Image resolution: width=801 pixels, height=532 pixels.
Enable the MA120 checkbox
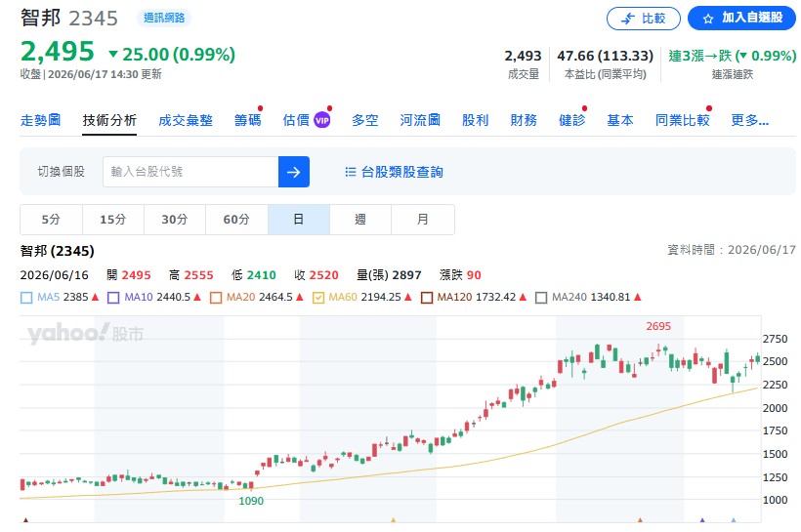pyautogui.click(x=427, y=298)
